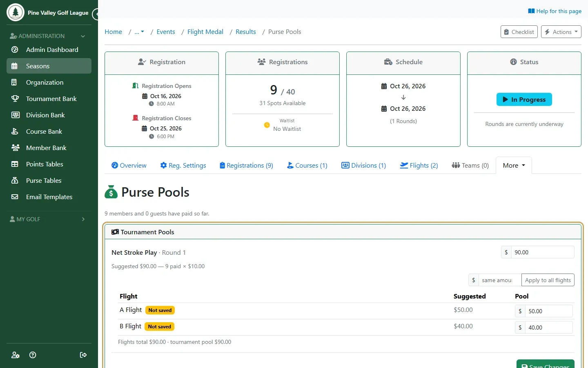Open the Actions dropdown

561,32
